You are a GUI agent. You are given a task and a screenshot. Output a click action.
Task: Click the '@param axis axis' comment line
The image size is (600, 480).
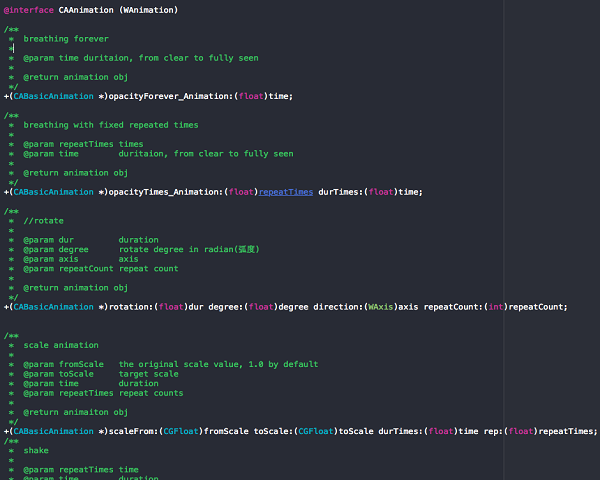[81, 259]
